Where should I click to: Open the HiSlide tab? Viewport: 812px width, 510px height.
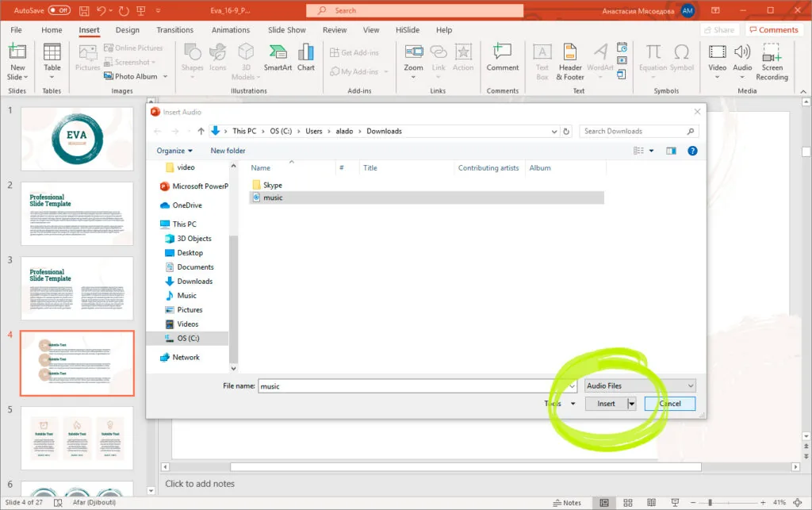408,30
